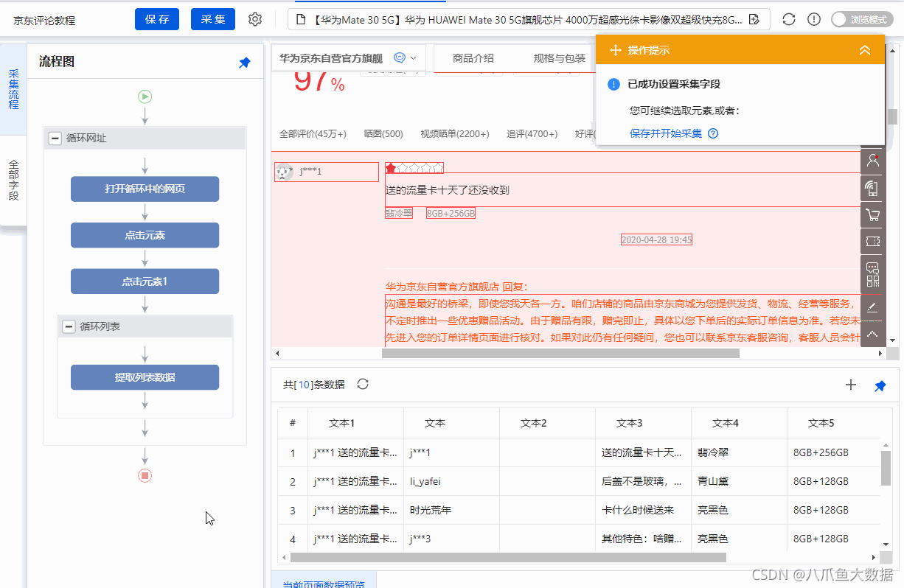This screenshot has width=904, height=588.
Task: Click the back-to-top arrow sidebar icon
Action: click(873, 334)
